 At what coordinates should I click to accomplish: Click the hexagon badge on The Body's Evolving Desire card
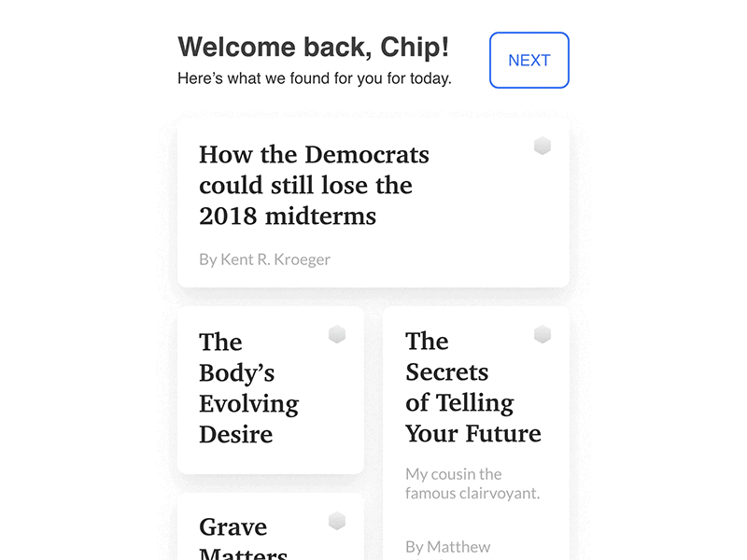click(x=337, y=332)
